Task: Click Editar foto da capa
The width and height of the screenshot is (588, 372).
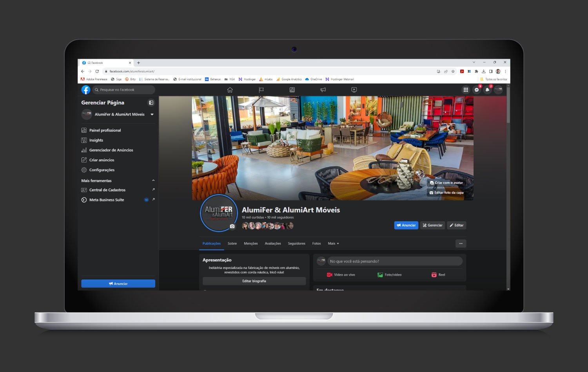Action: point(446,193)
